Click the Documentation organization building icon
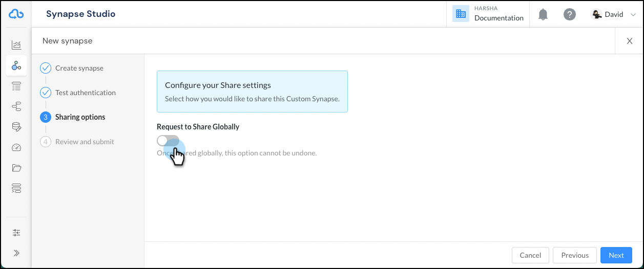This screenshot has height=269, width=644. 461,14
